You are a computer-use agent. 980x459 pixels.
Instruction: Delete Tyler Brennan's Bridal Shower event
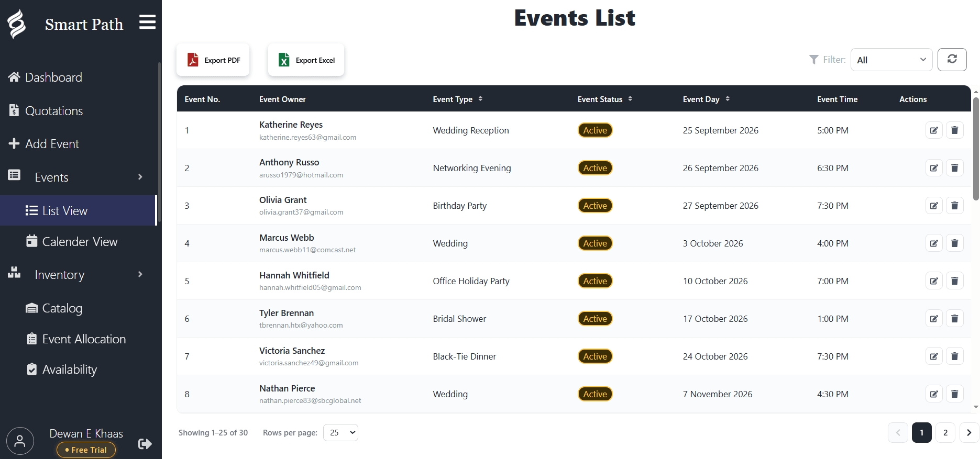(x=954, y=319)
